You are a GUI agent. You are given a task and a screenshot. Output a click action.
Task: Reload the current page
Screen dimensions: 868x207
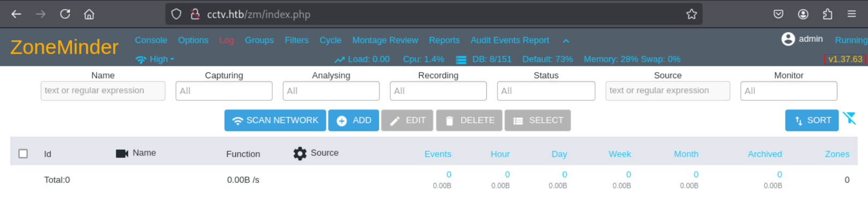click(x=65, y=14)
